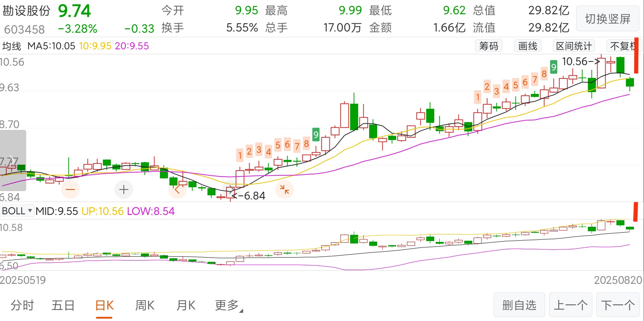Tap the collapse arrows icon on chart

284,189
